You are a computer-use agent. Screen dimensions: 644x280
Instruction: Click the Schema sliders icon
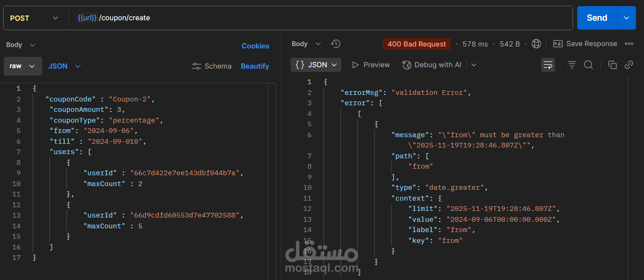[x=196, y=66]
